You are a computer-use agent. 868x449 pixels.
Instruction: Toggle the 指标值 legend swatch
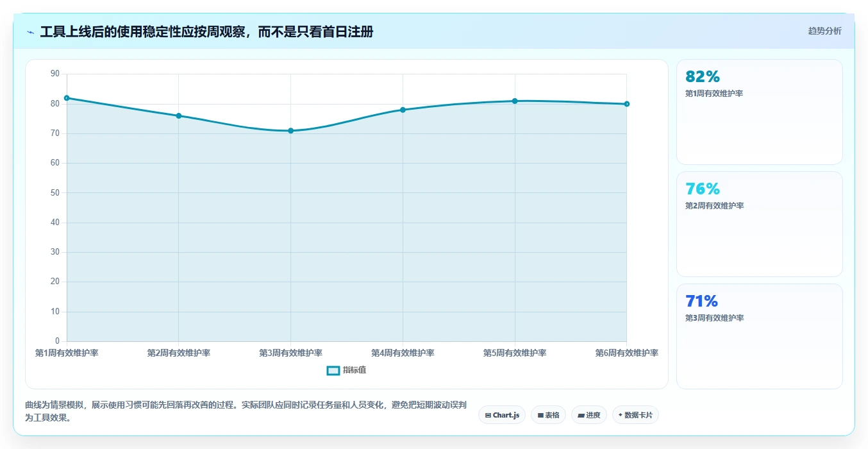coord(333,370)
